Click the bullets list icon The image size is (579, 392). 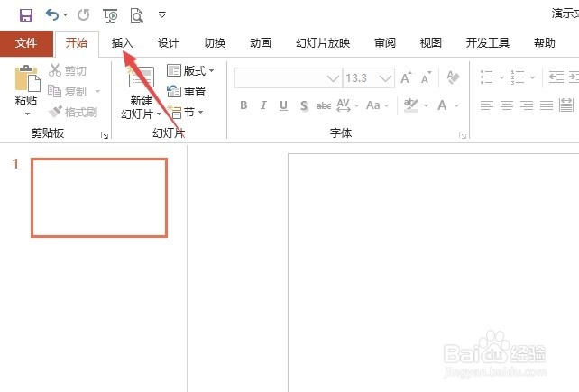tap(486, 77)
